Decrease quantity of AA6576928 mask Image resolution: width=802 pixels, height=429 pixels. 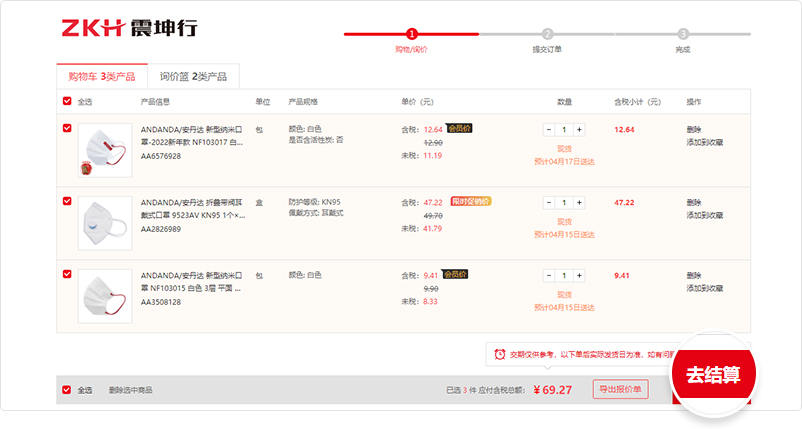click(549, 130)
